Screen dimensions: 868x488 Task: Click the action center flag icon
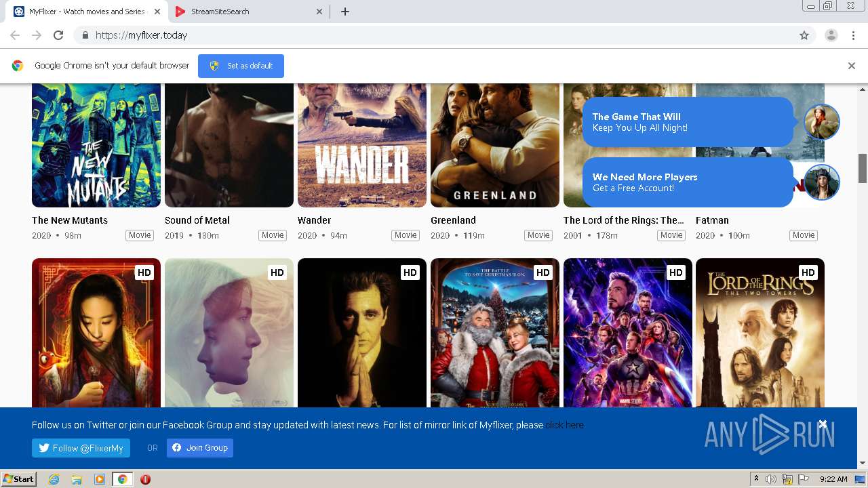point(804,479)
